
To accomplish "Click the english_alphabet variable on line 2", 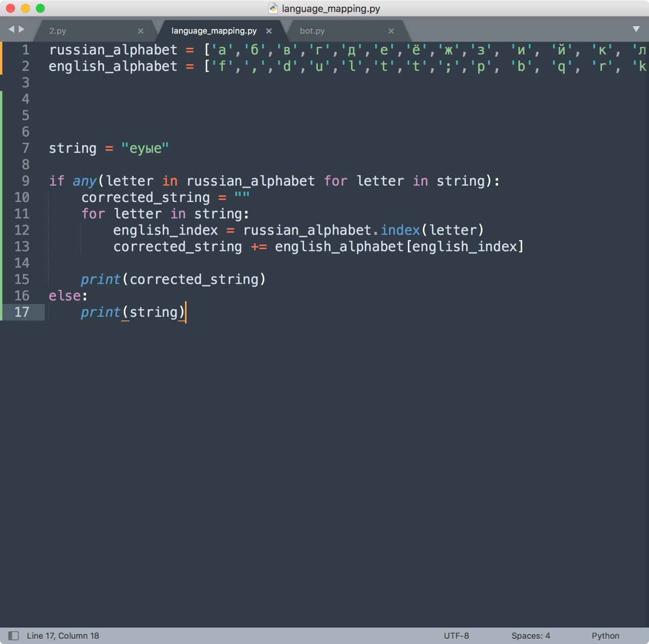I will 113,66.
